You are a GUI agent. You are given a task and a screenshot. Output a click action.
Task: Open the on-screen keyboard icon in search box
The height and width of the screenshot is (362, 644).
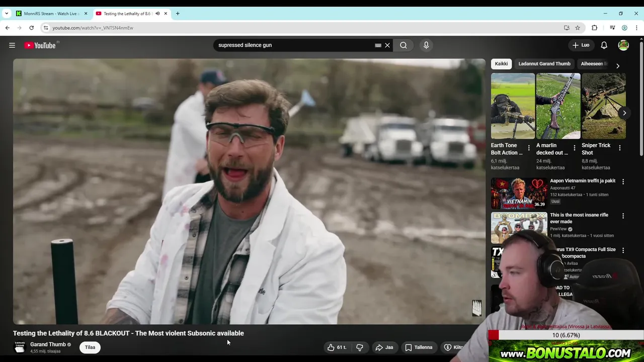click(x=378, y=45)
